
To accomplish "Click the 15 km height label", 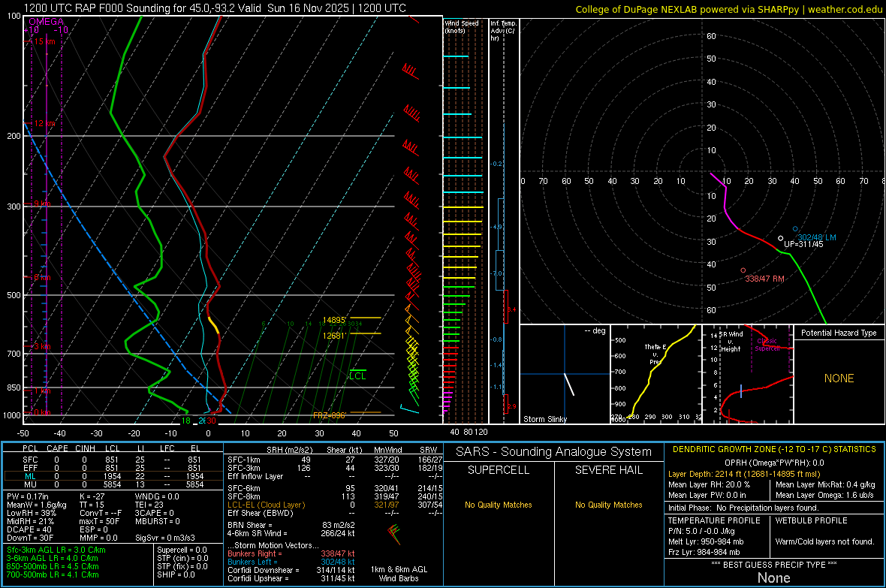I will (x=45, y=41).
